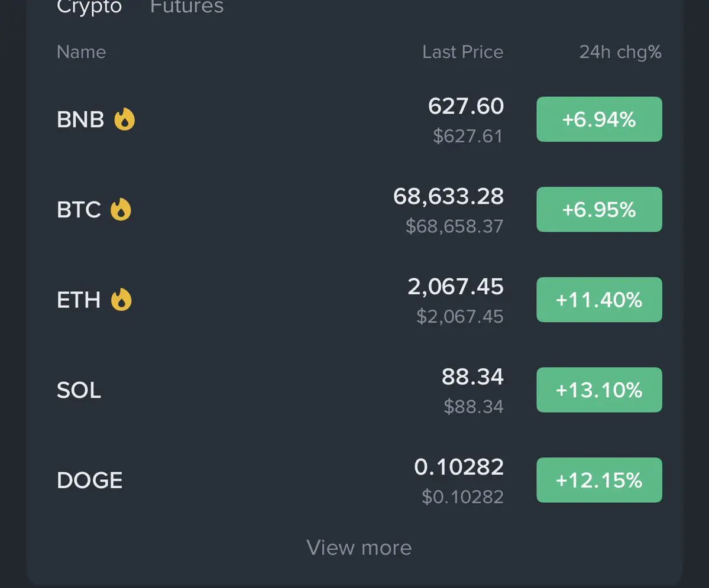This screenshot has height=588, width=709.
Task: Select the BTC ticker name
Action: (79, 210)
